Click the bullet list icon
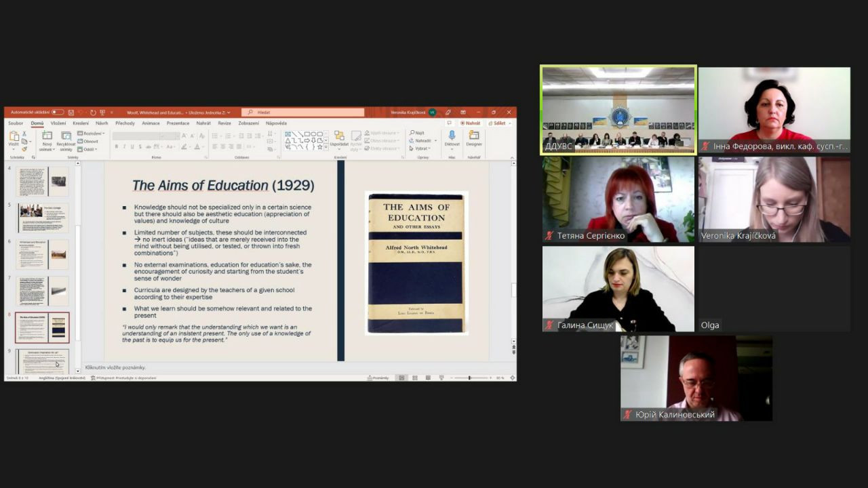This screenshot has width=868, height=488. pyautogui.click(x=215, y=136)
